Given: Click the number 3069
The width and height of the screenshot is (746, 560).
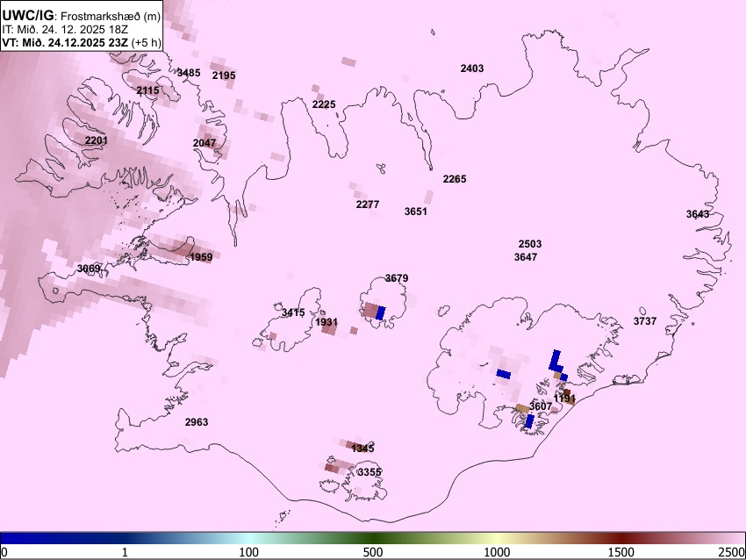Looking at the screenshot, I should point(89,269).
